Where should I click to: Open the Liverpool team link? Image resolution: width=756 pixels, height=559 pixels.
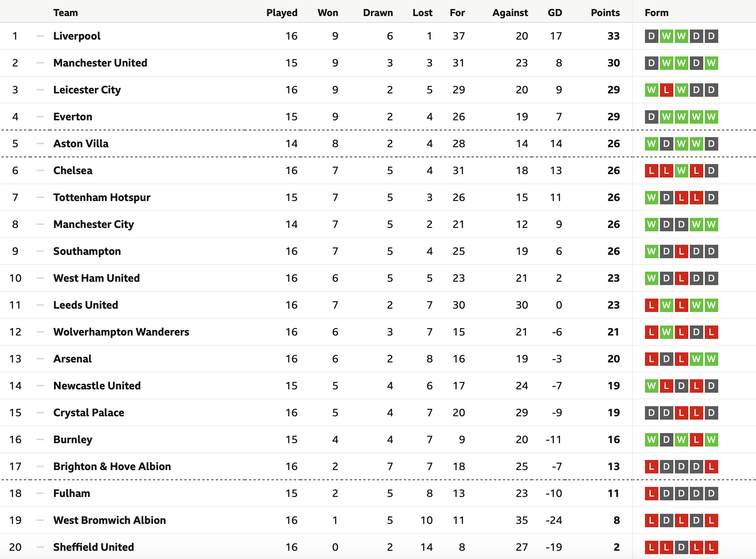point(77,36)
